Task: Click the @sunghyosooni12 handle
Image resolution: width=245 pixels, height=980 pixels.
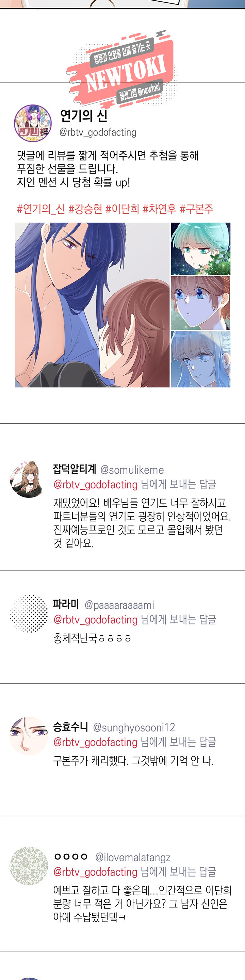Action: tap(134, 728)
